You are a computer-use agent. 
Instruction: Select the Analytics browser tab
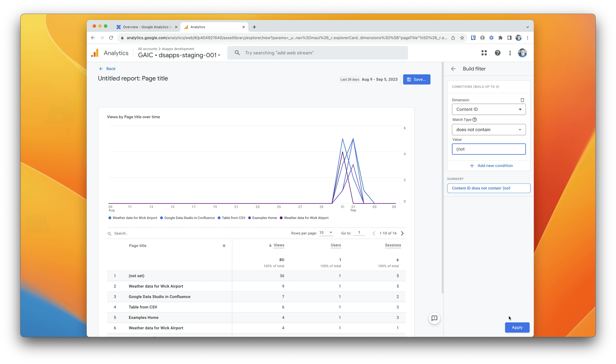214,27
